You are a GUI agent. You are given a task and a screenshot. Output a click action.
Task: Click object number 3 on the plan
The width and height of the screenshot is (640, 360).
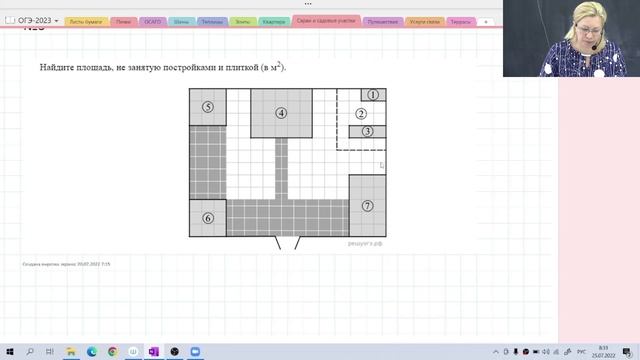tap(367, 131)
